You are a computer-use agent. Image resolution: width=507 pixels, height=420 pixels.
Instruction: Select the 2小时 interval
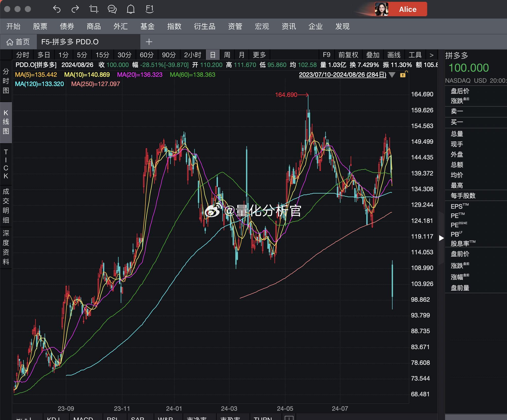pos(193,55)
